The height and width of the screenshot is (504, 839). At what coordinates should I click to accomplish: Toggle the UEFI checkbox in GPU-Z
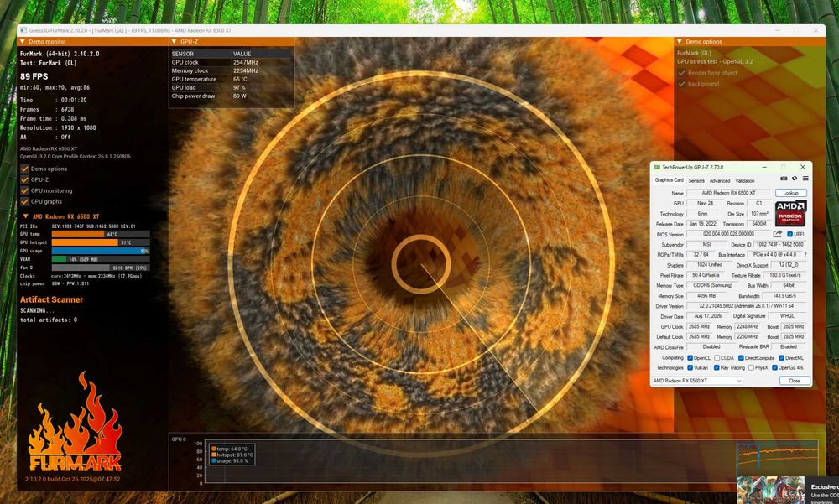point(789,234)
